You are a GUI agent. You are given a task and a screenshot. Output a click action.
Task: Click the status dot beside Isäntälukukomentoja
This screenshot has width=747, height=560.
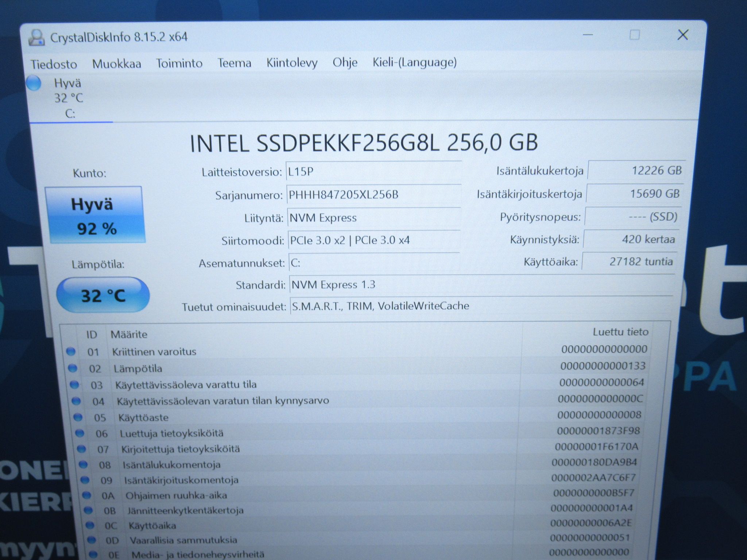click(83, 464)
